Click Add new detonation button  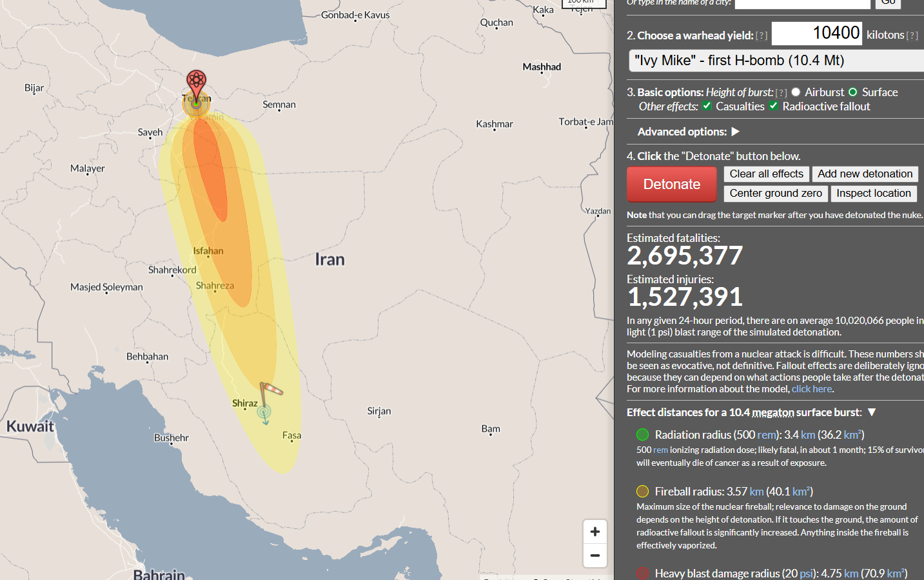click(x=865, y=174)
